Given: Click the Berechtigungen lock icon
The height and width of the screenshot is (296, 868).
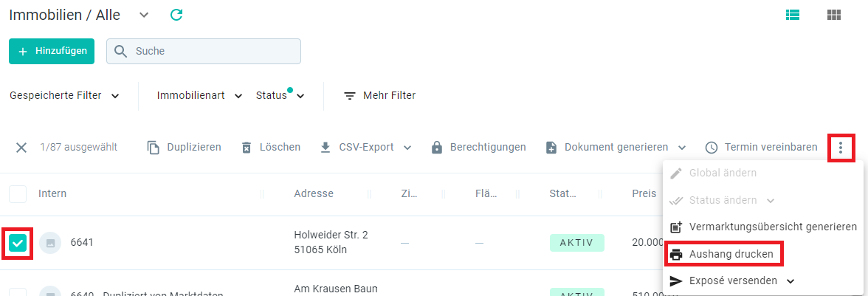Looking at the screenshot, I should [437, 148].
